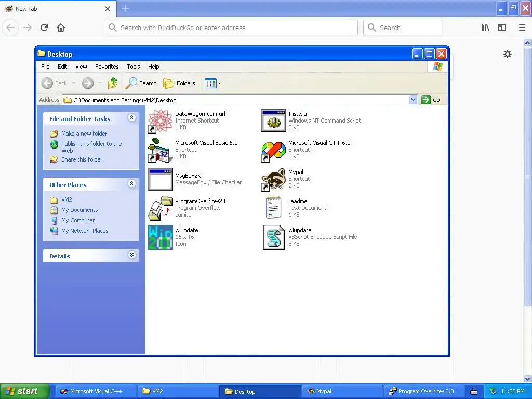Go to My Network Places
The height and width of the screenshot is (399, 532).
click(x=85, y=231)
